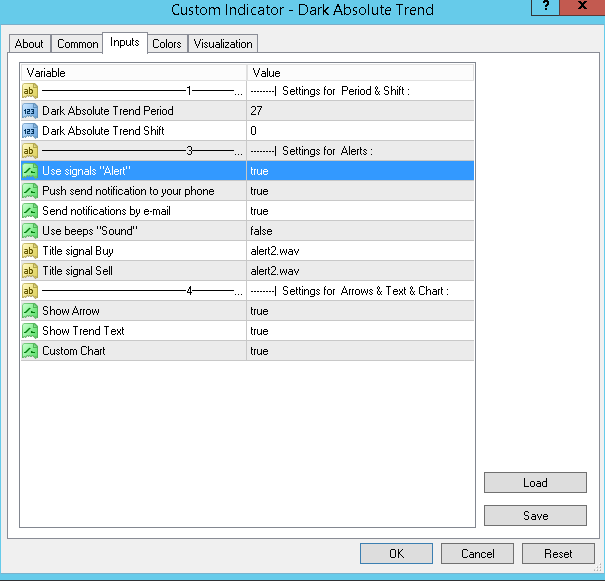Click the Load button

(535, 482)
